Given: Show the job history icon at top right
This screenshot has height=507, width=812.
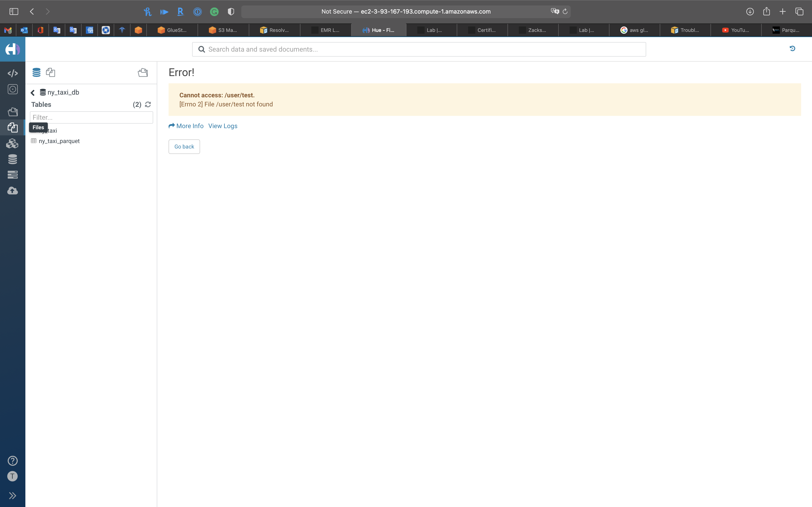Looking at the screenshot, I should click(792, 49).
